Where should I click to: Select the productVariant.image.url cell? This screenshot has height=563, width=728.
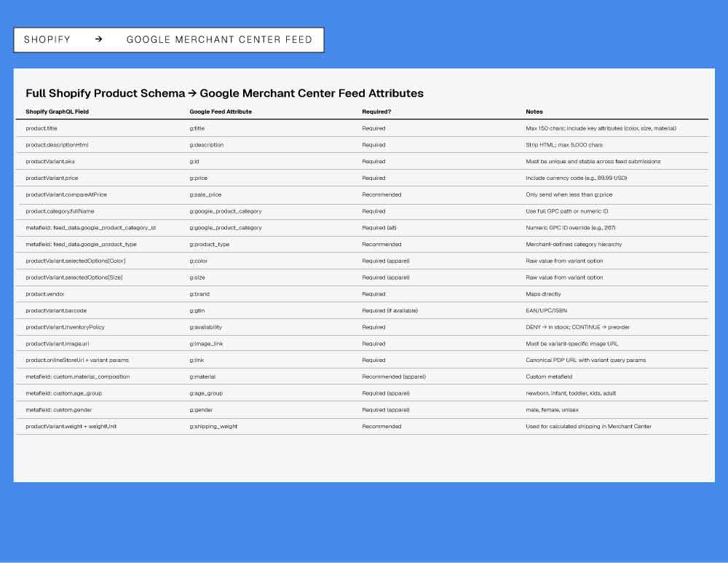[x=58, y=344]
